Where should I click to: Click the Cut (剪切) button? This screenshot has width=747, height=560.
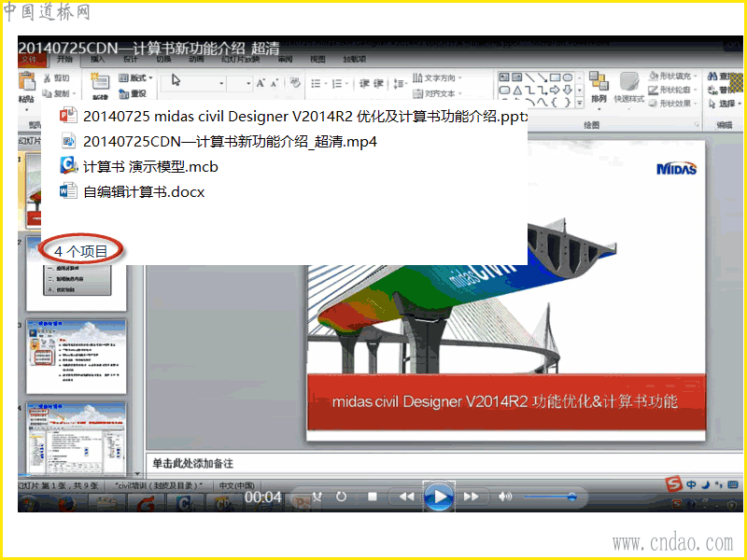56,78
